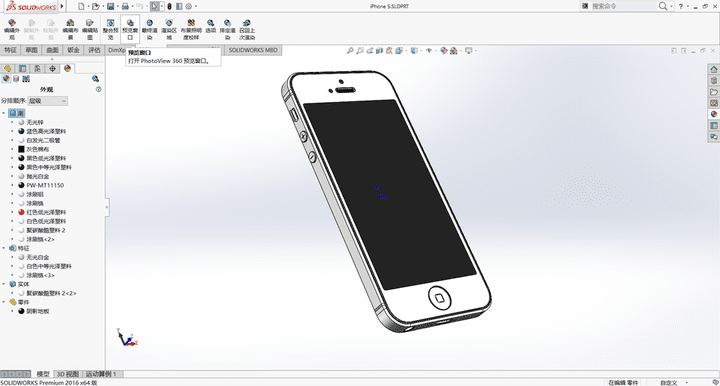720x386 pixels.
Task: Open PhotoView 360 选项 Options
Action: 210,26
